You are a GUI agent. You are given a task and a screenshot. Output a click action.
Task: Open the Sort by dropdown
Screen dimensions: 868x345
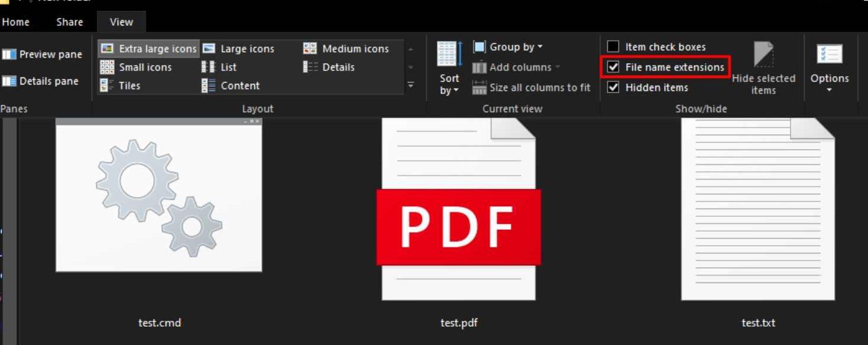(x=449, y=84)
